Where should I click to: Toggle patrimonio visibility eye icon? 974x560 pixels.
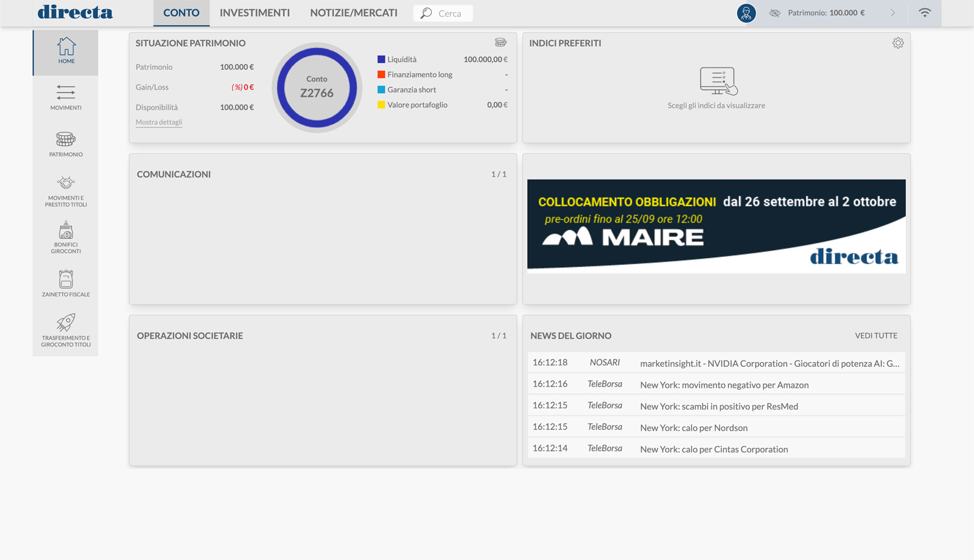click(x=774, y=13)
